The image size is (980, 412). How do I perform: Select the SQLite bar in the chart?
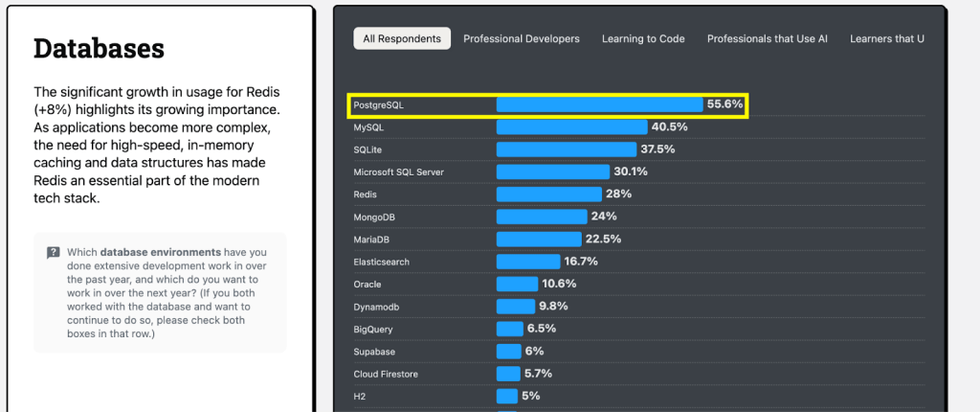pyautogui.click(x=566, y=149)
